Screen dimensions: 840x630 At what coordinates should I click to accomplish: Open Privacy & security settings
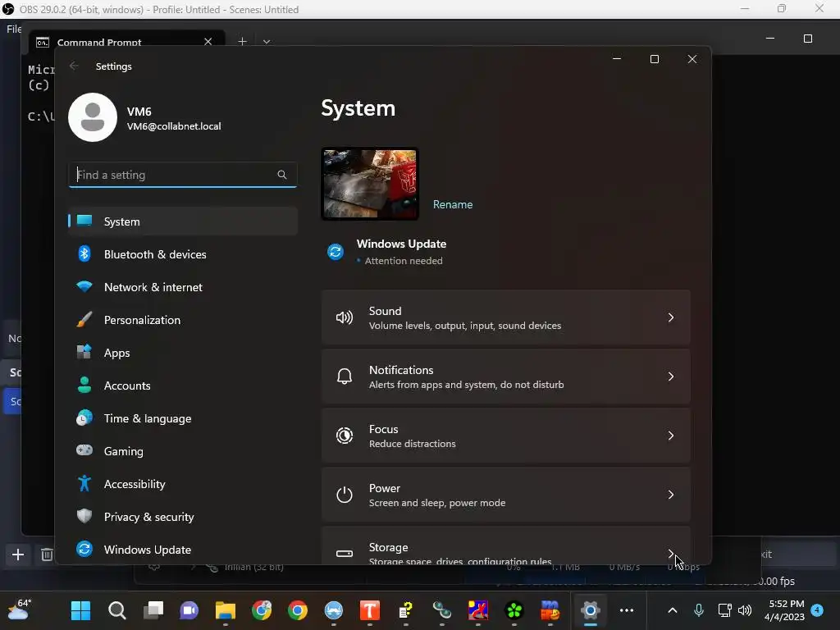(x=183, y=517)
